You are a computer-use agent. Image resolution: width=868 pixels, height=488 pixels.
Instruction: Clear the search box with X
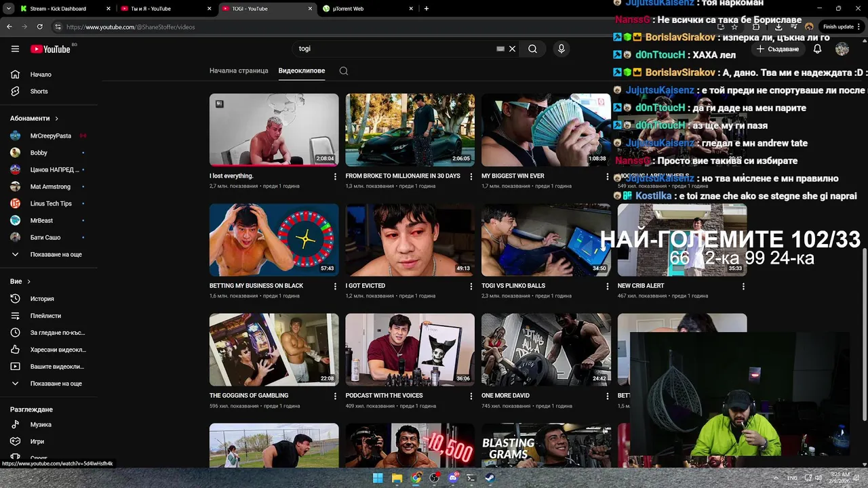tap(513, 49)
